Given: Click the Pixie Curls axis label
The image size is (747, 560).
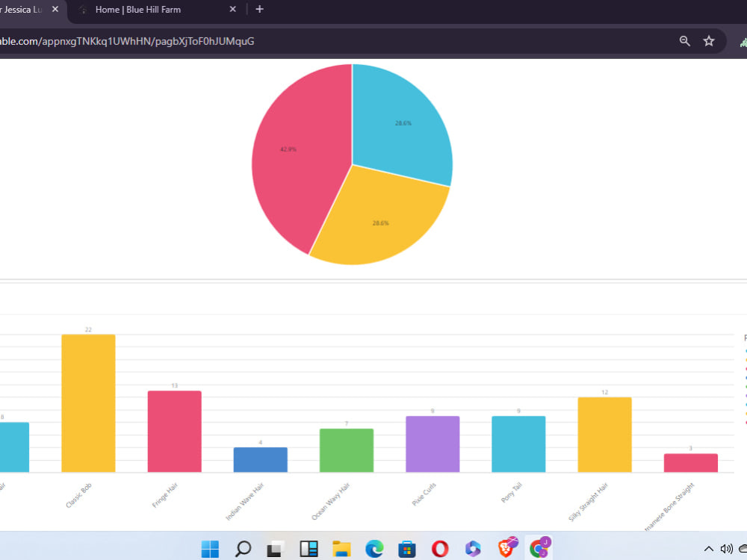Looking at the screenshot, I should (424, 494).
